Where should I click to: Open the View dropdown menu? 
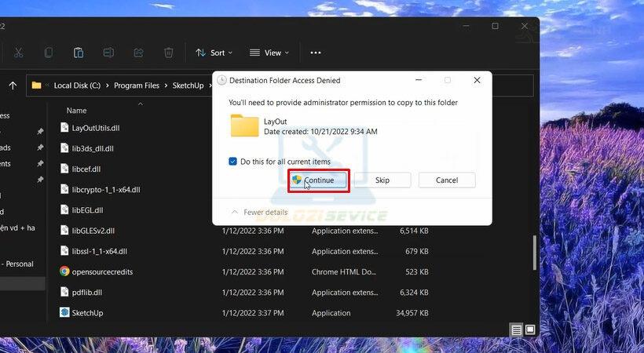coord(269,53)
